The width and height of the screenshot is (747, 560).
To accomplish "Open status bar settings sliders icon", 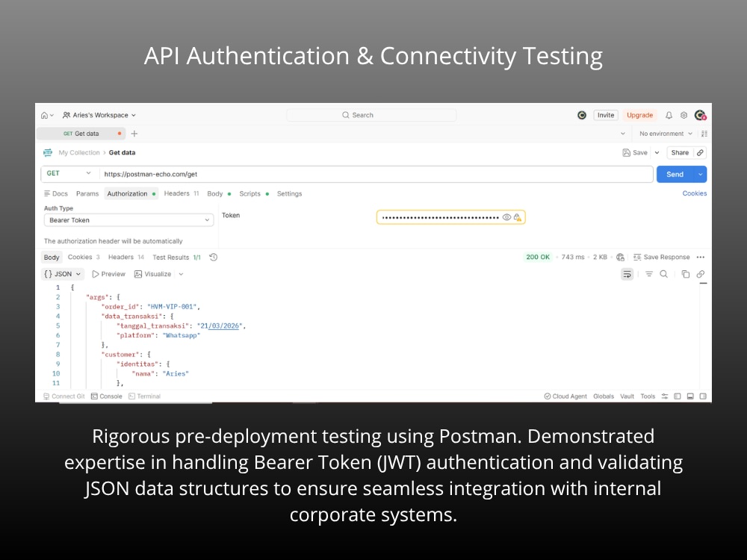I will click(x=665, y=396).
